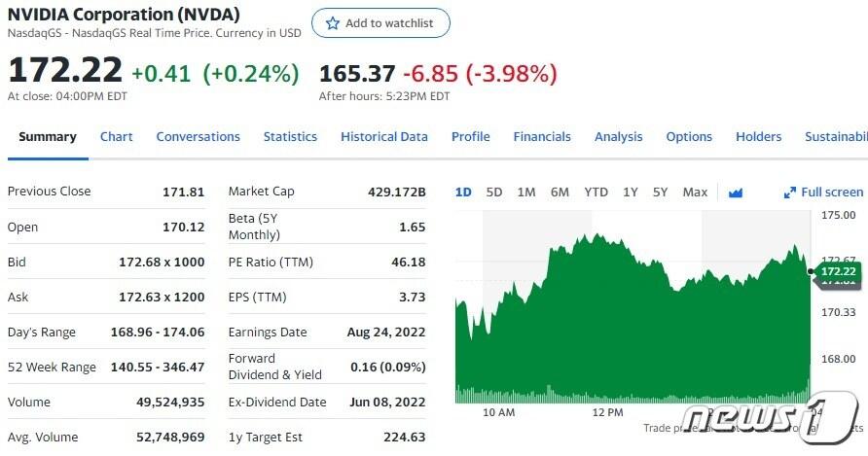Viewport: 868px width, 456px height.
Task: Click the 172.22 price marker on chart
Action: 837,271
